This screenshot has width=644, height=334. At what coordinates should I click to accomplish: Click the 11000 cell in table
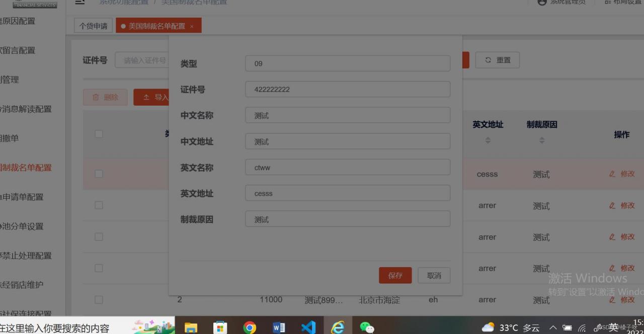click(x=271, y=299)
